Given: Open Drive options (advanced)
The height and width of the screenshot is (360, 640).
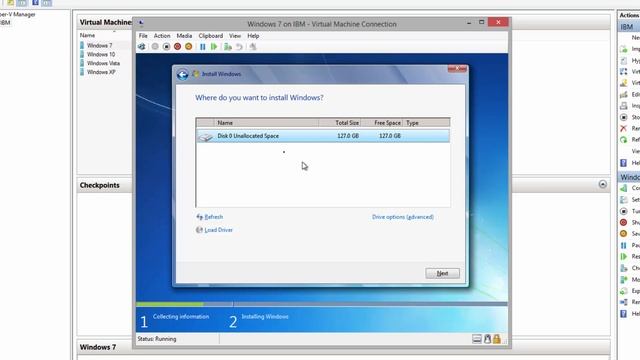Looking at the screenshot, I should 402,217.
